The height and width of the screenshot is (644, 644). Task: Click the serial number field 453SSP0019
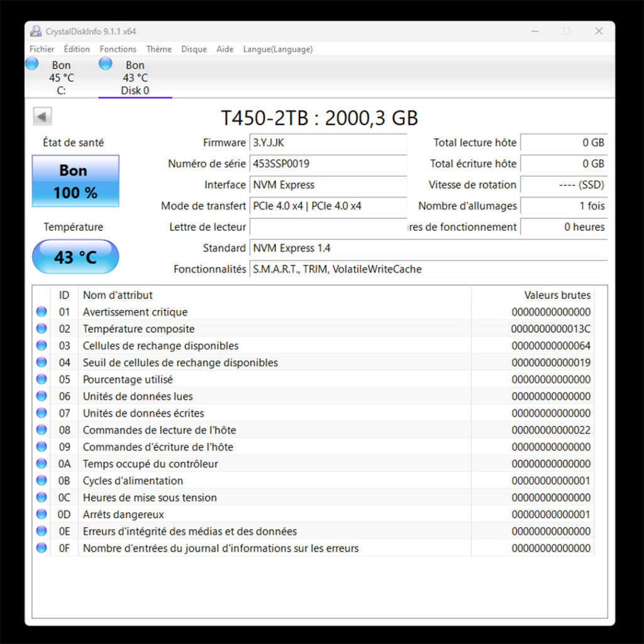(328, 164)
